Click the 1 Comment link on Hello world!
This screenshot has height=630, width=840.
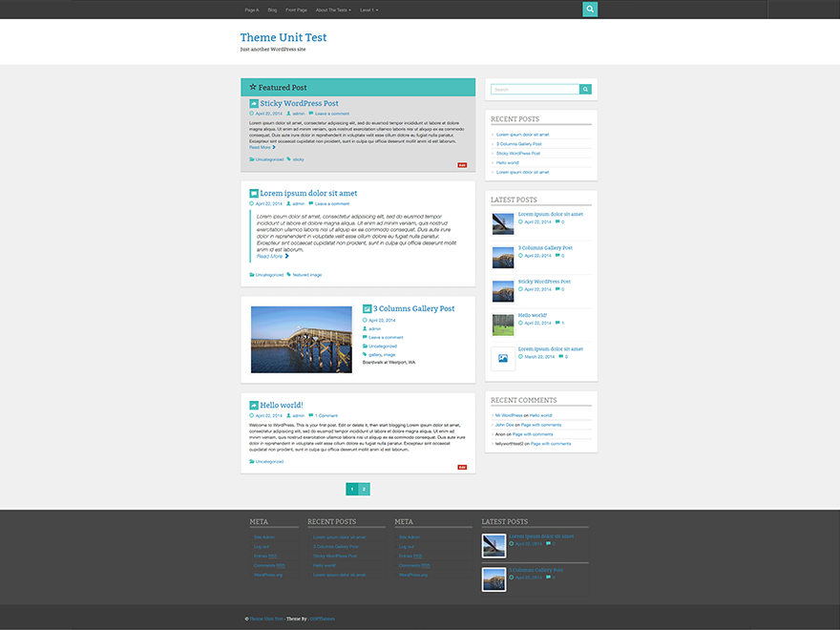tap(325, 415)
